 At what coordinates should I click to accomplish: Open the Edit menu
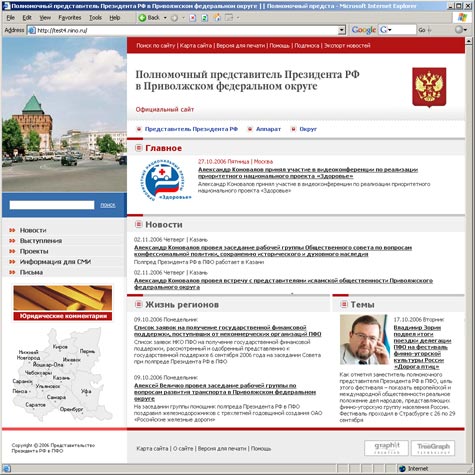27,18
